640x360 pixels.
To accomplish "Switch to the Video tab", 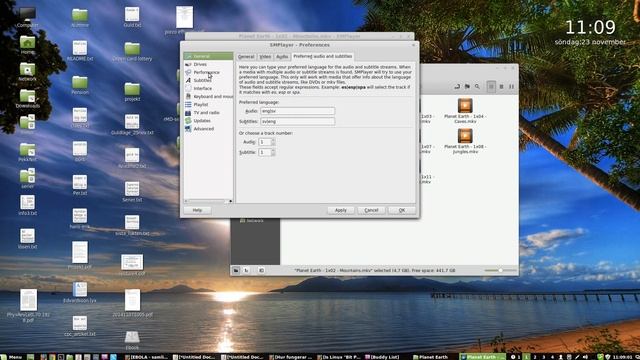I will point(265,57).
